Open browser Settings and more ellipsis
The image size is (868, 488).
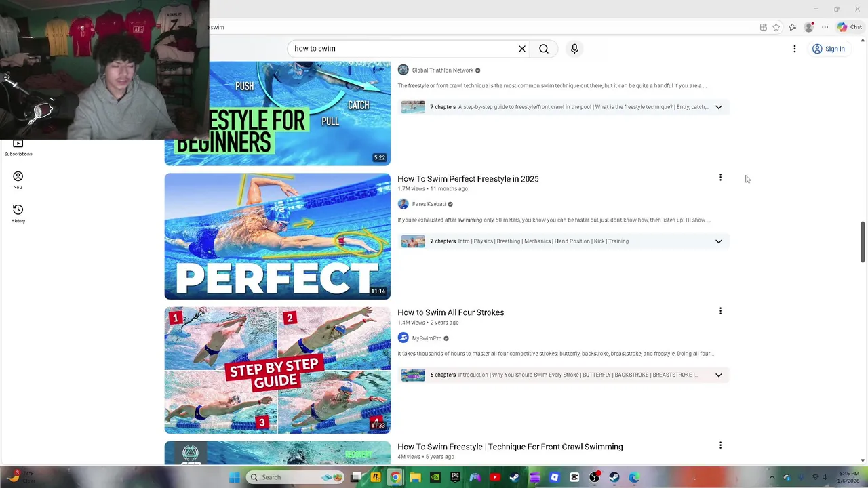(x=825, y=27)
